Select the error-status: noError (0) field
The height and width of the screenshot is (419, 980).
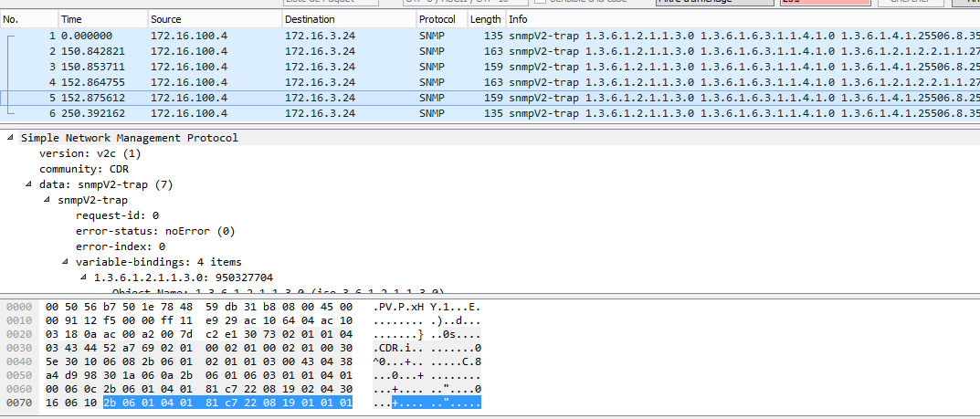click(155, 231)
